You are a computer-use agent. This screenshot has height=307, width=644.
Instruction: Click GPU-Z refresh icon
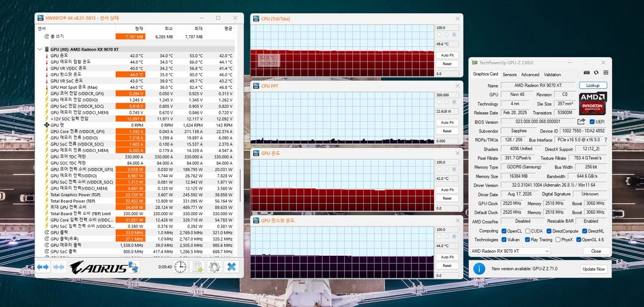[596, 73]
